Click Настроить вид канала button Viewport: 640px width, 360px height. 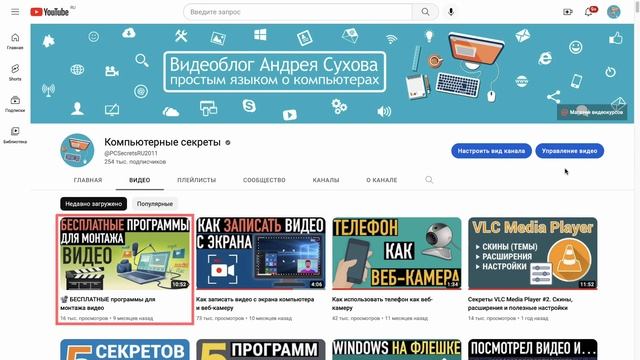491,151
